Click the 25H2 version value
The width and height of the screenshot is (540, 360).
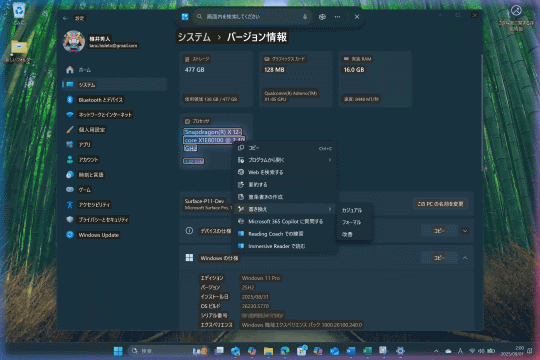pyautogui.click(x=248, y=287)
